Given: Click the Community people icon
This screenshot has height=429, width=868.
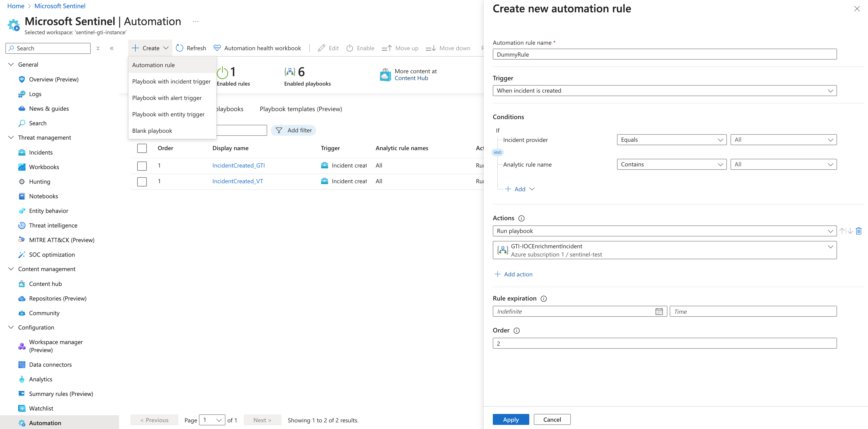Looking at the screenshot, I should (22, 313).
